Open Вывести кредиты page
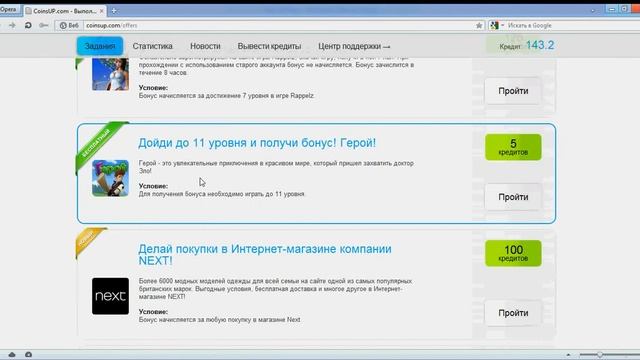The width and height of the screenshot is (640, 360). click(x=269, y=47)
